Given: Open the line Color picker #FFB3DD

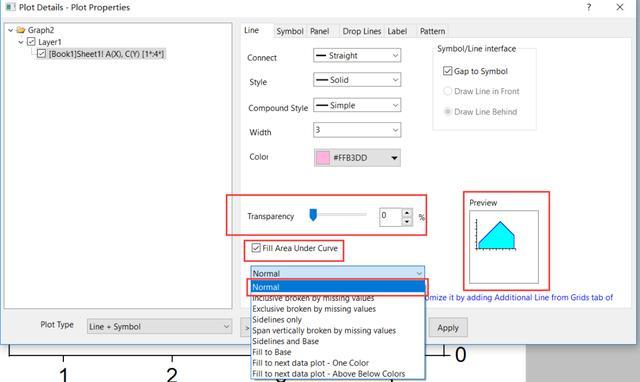Looking at the screenshot, I should [357, 158].
